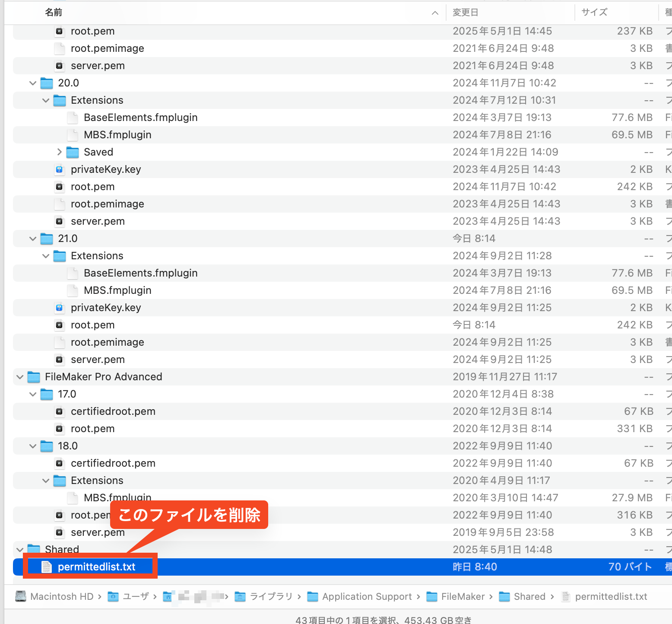Screen dimensions: 672x624
Task: Click the 70 バイト size cell
Action: coord(630,567)
